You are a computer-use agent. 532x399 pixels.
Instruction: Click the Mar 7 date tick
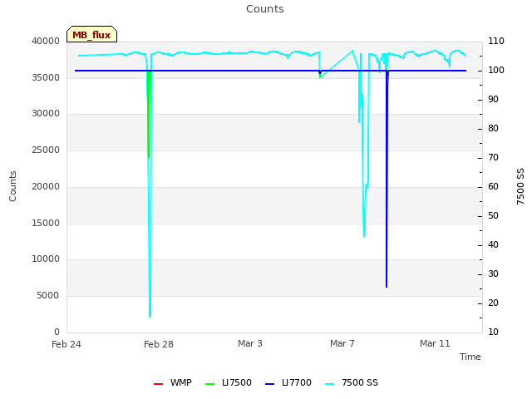pyautogui.click(x=342, y=343)
